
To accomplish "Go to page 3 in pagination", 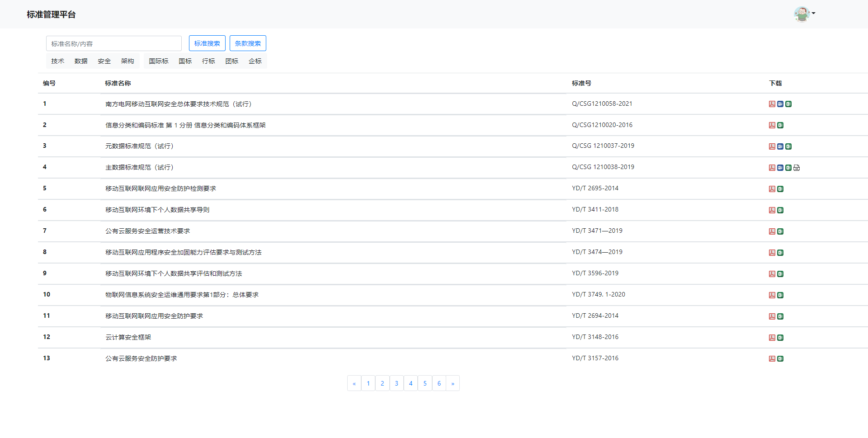I will (x=396, y=383).
